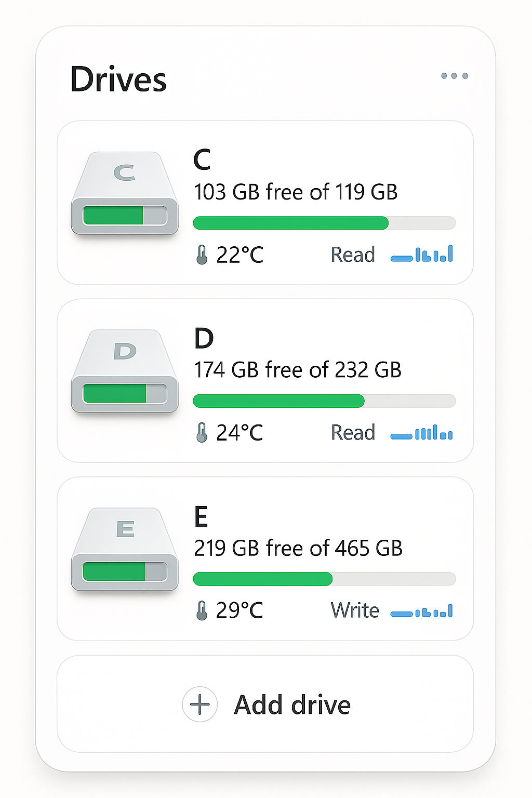The image size is (532, 798).
Task: Click the thermometer icon for drive D
Action: point(202,433)
